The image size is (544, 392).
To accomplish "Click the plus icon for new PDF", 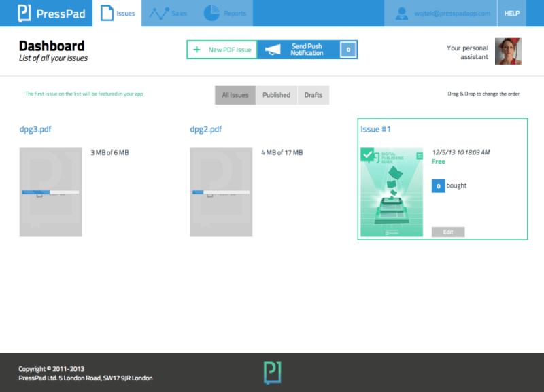I will (197, 50).
